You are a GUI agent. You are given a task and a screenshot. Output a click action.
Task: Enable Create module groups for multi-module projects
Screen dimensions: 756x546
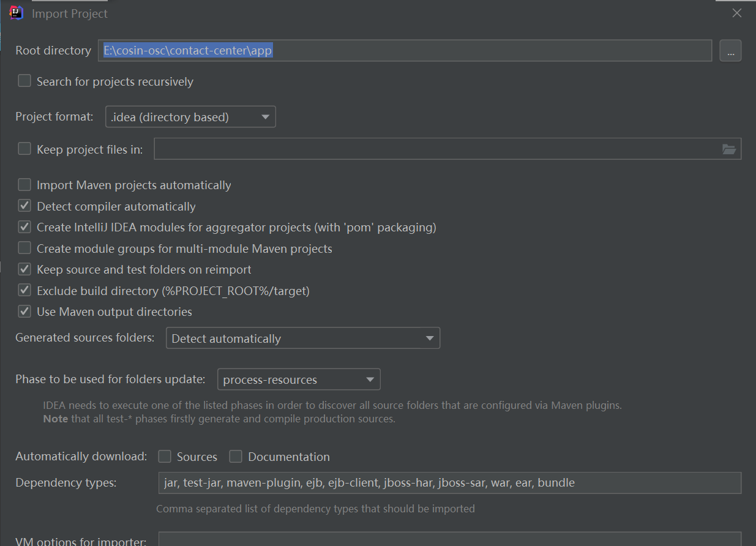24,248
